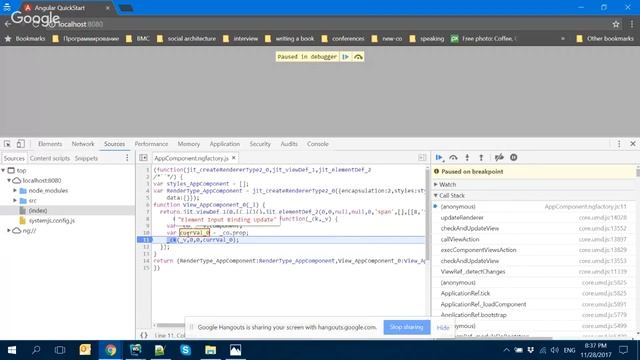Toggle pause on exceptions icon

click(x=513, y=158)
